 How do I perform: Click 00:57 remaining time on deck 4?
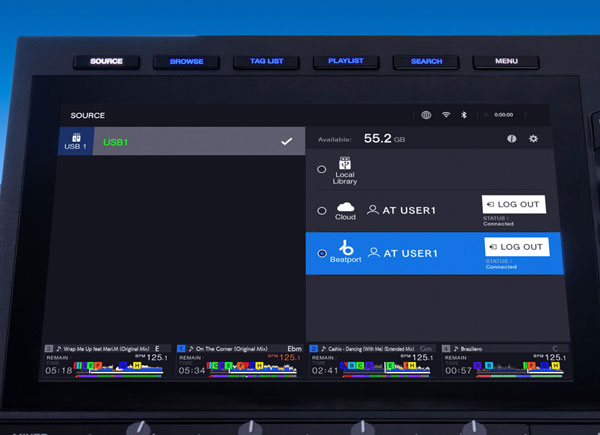click(x=458, y=370)
